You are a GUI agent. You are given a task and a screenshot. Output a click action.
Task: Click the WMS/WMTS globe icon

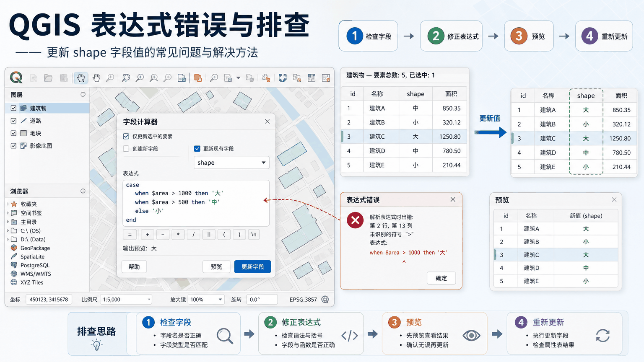pyautogui.click(x=14, y=274)
